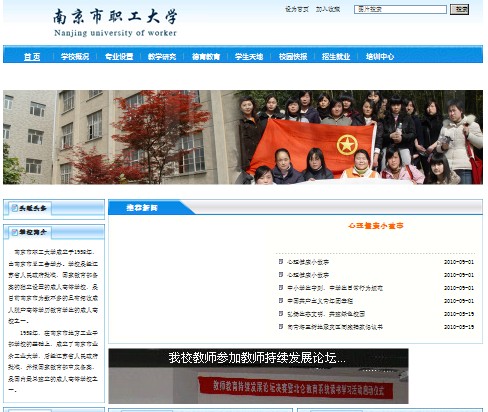Open third news item dated 2010-09-01

pos(335,288)
